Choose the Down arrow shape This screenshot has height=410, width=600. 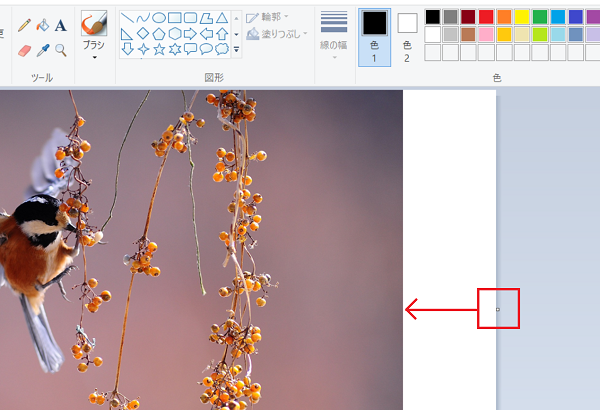[127, 49]
